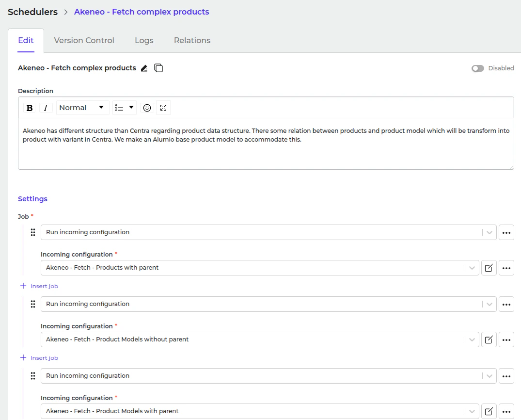
Task: Toggle the Disabled scheduler switch
Action: pyautogui.click(x=478, y=68)
